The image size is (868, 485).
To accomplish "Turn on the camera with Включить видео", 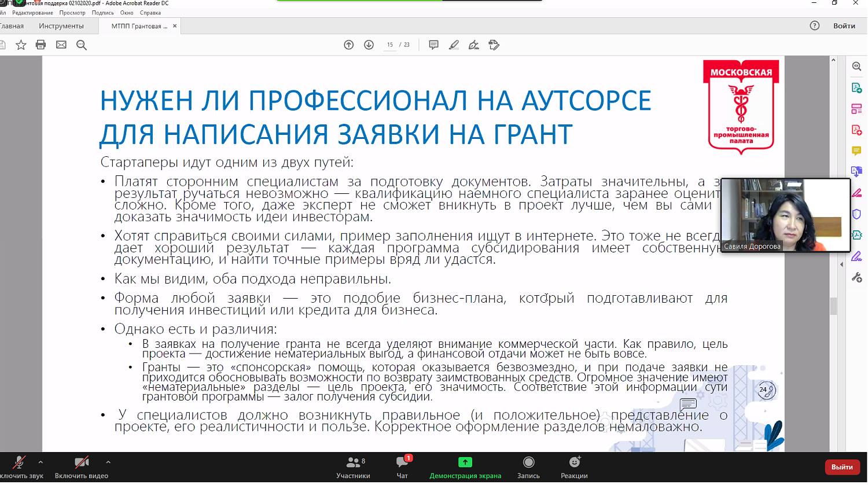I will point(82,468).
